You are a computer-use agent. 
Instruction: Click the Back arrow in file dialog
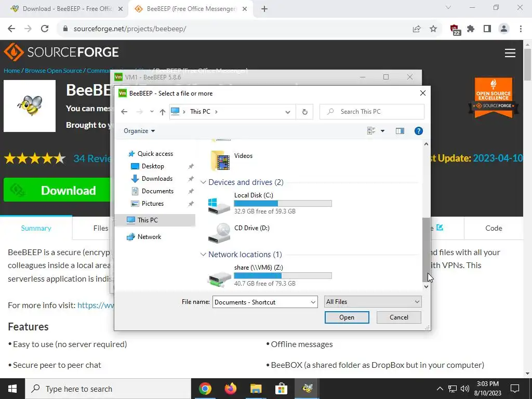(124, 112)
